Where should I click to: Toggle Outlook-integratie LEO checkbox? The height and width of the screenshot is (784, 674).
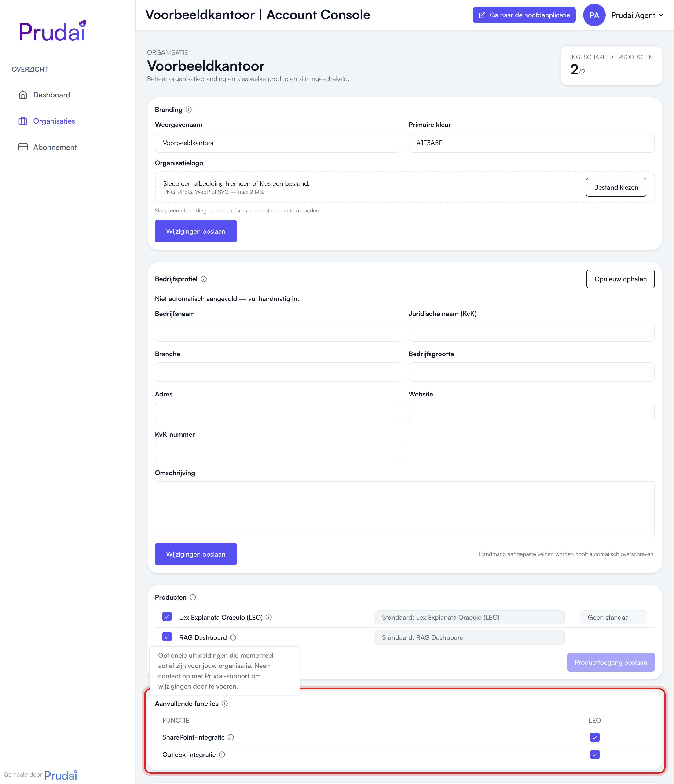coord(594,755)
